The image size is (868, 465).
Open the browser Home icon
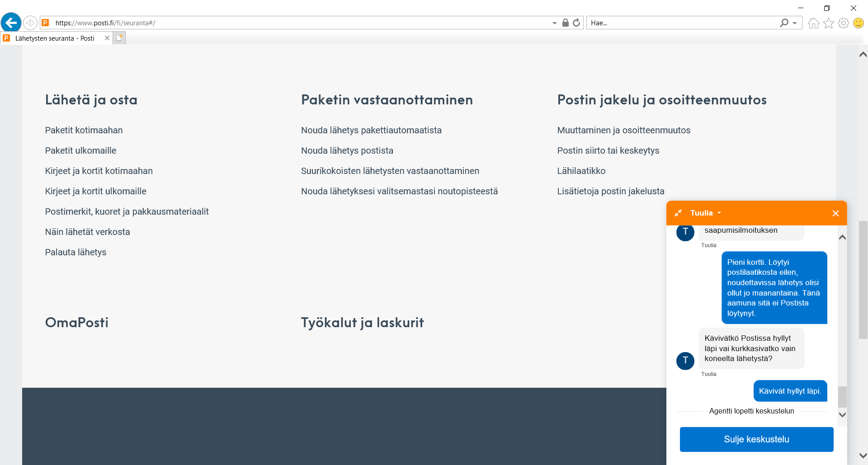[x=813, y=23]
